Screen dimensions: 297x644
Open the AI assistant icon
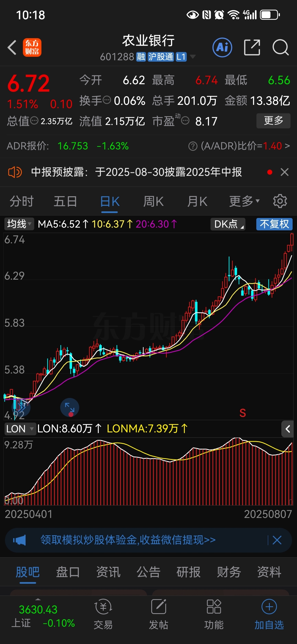coord(222,47)
